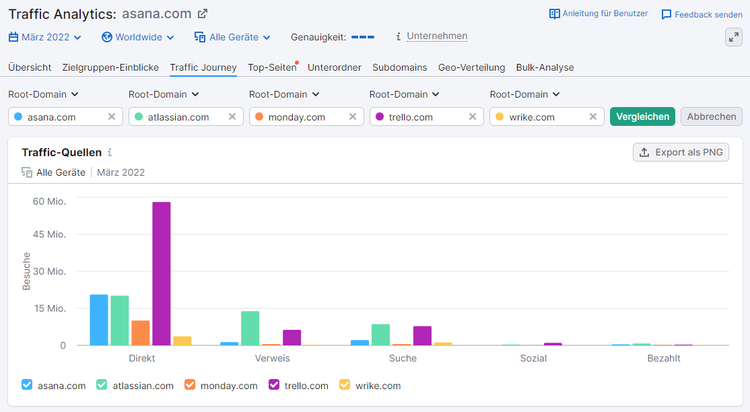Click the Direkt axis label
The image size is (750, 412).
(x=142, y=358)
